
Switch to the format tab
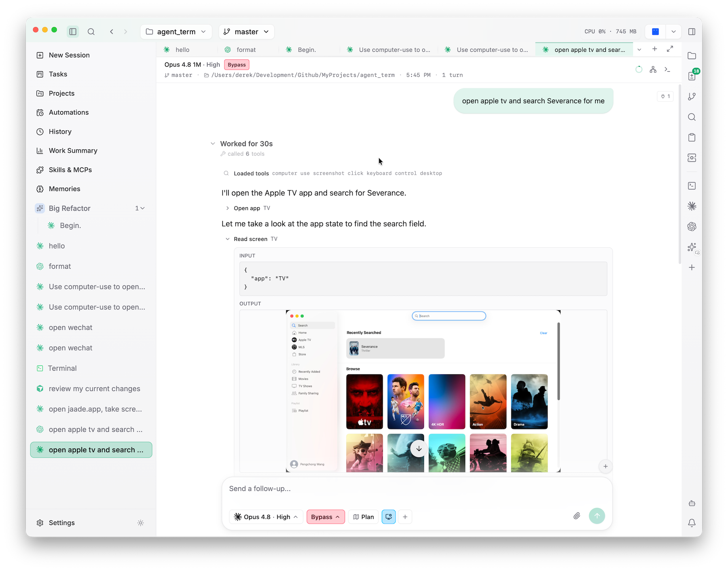(246, 50)
